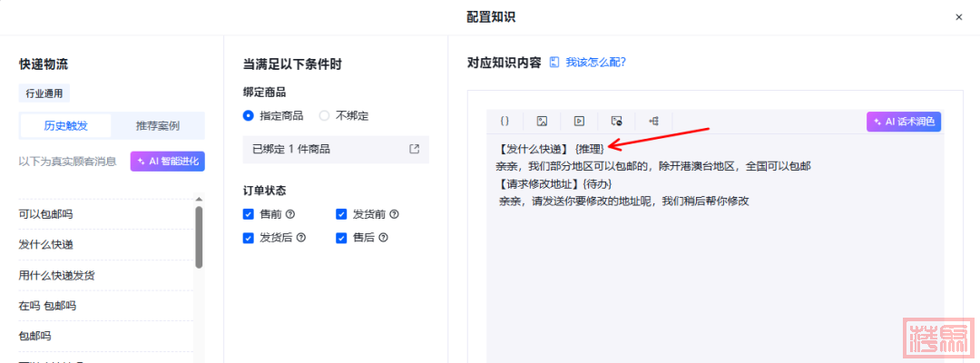Click help icon next to 售后
Image resolution: width=980 pixels, height=363 pixels.
(383, 238)
